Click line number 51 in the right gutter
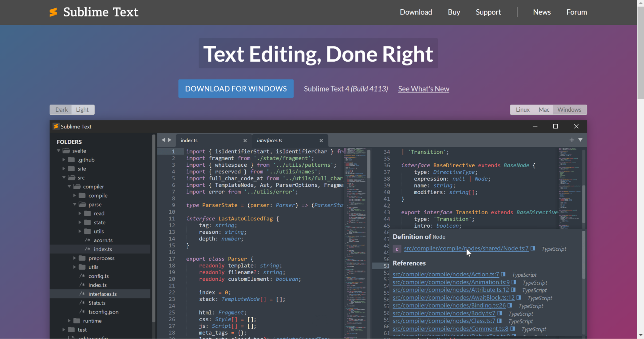 [x=387, y=266]
